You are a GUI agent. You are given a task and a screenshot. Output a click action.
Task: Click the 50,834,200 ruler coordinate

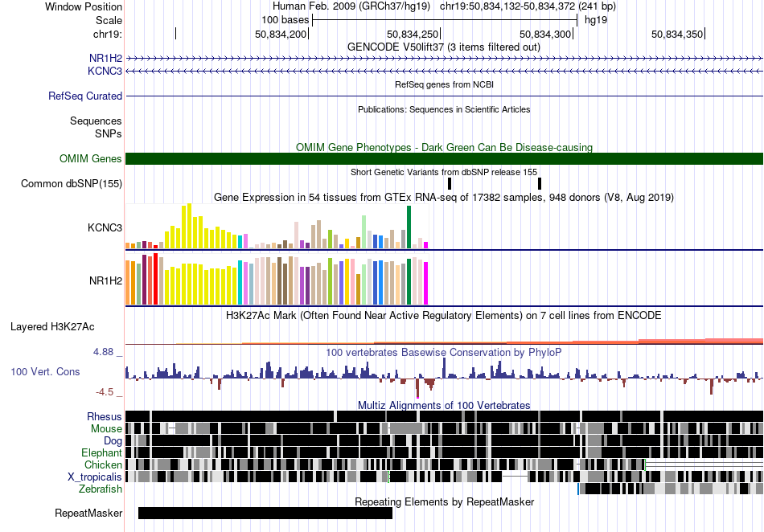click(x=281, y=34)
